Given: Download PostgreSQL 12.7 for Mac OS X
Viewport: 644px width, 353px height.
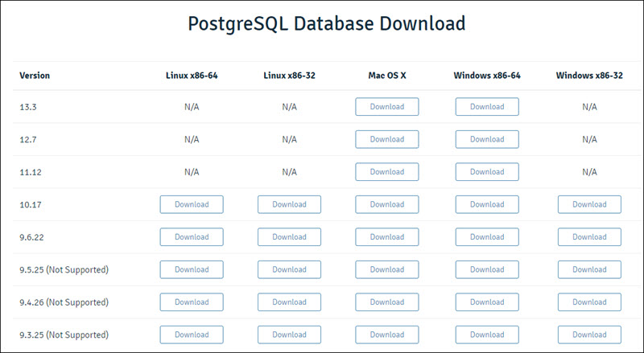Looking at the screenshot, I should 387,139.
